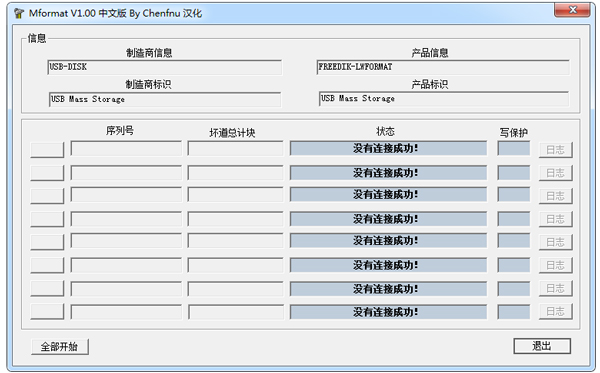Click the 制造商信息 label
This screenshot has width=600, height=373.
coord(149,53)
